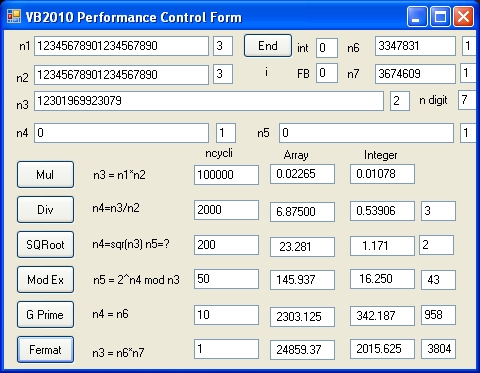
Task: Click the FB value box
Action: click(x=327, y=73)
